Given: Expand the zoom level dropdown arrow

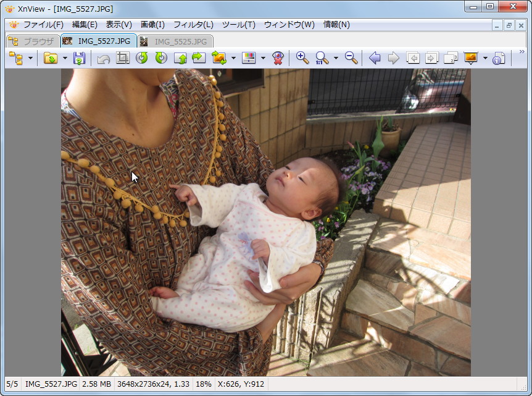Looking at the screenshot, I should tap(336, 58).
